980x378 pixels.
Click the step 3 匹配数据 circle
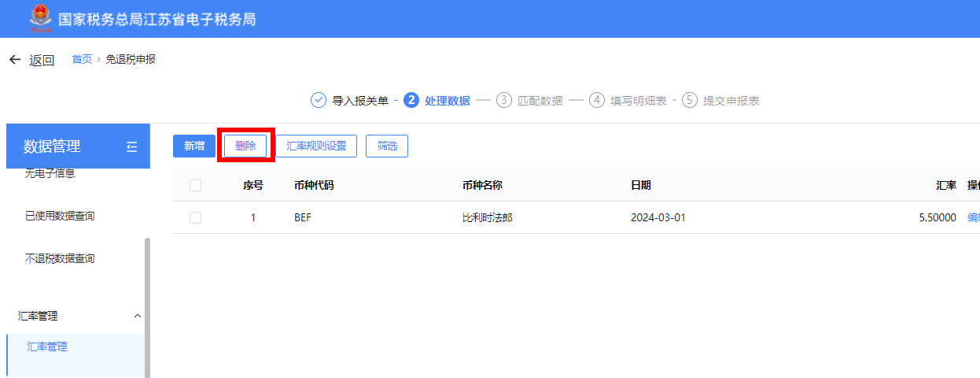(x=503, y=100)
